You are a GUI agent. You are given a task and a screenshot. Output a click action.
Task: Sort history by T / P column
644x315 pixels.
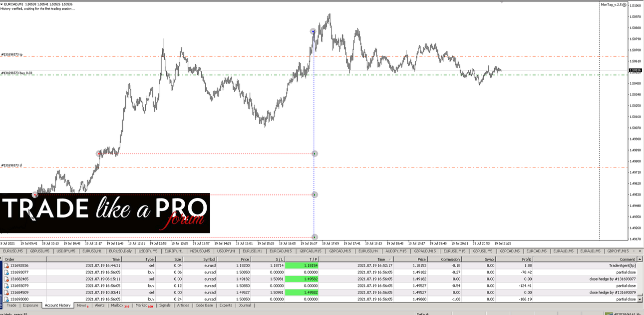[x=302, y=259]
